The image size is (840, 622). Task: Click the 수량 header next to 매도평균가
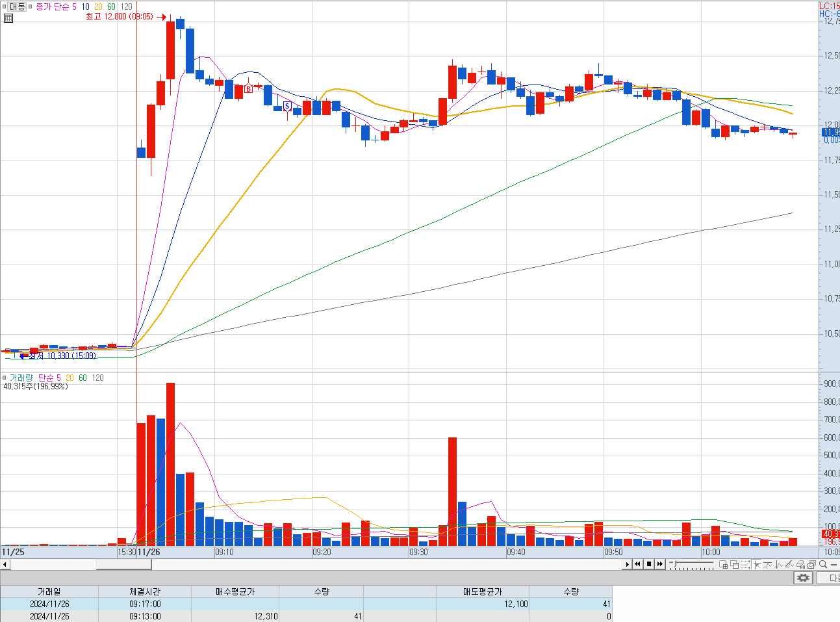tap(570, 591)
